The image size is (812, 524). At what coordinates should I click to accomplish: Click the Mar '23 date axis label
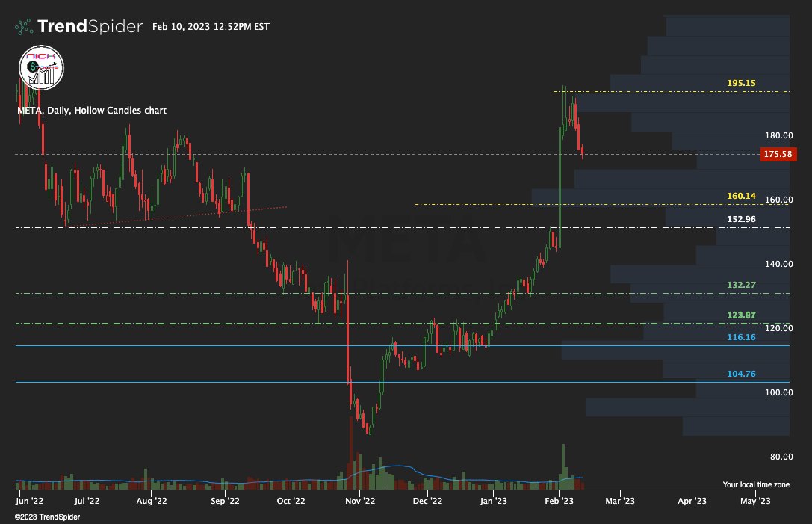point(620,501)
